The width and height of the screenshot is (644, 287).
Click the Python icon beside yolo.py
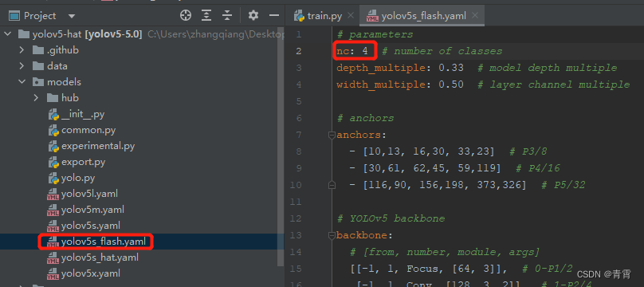pos(53,179)
